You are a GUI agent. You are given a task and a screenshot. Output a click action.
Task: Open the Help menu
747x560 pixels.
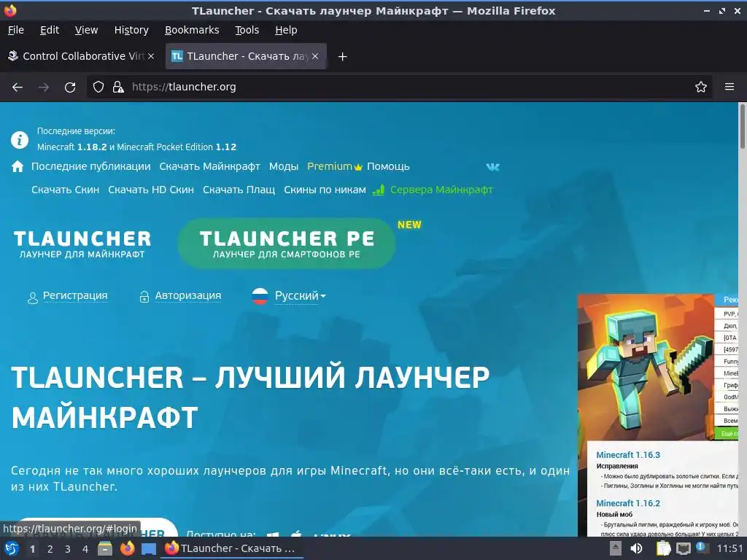(286, 30)
